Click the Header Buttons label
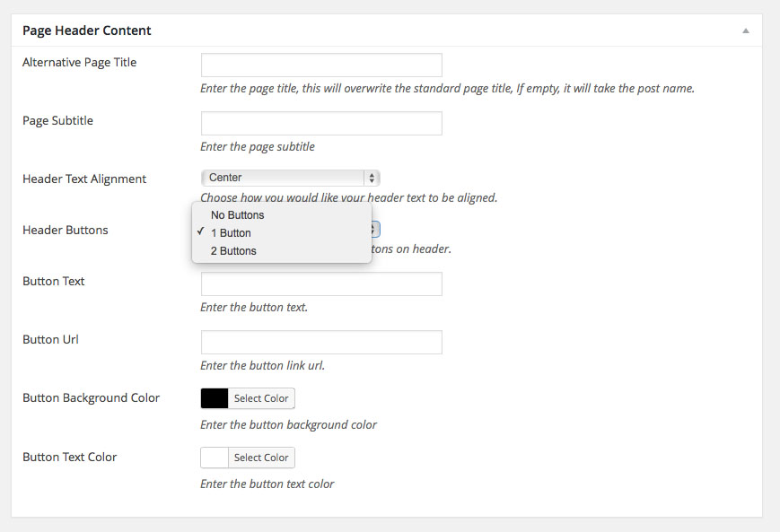This screenshot has width=780, height=532. point(65,230)
